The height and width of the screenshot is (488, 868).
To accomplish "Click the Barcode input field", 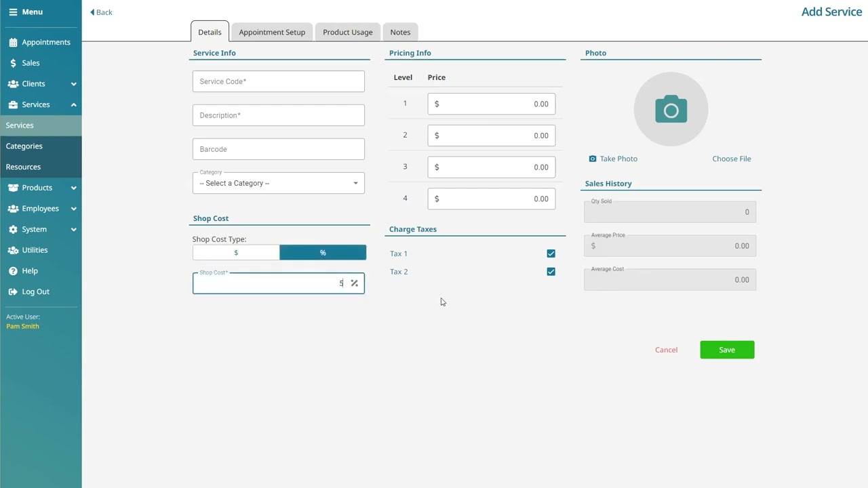I will click(x=279, y=149).
